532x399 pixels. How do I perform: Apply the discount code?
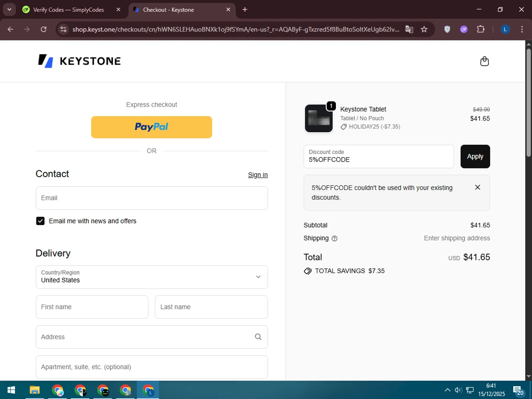pos(475,156)
